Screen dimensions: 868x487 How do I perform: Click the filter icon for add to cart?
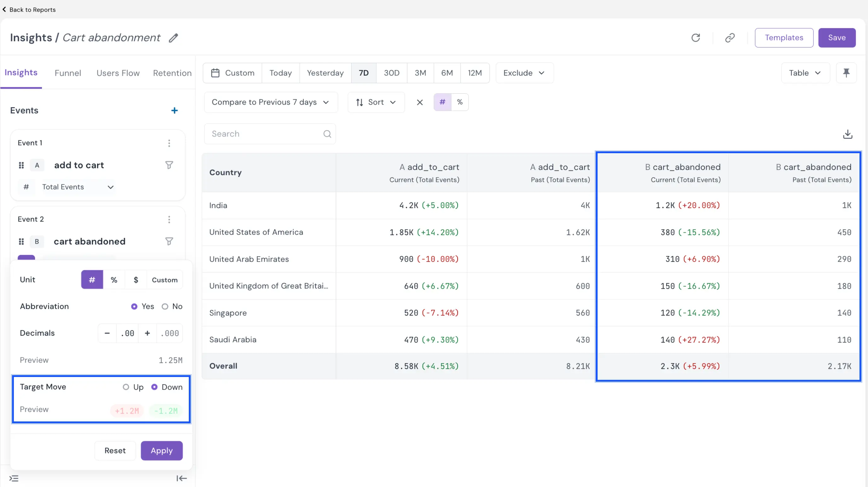click(169, 165)
